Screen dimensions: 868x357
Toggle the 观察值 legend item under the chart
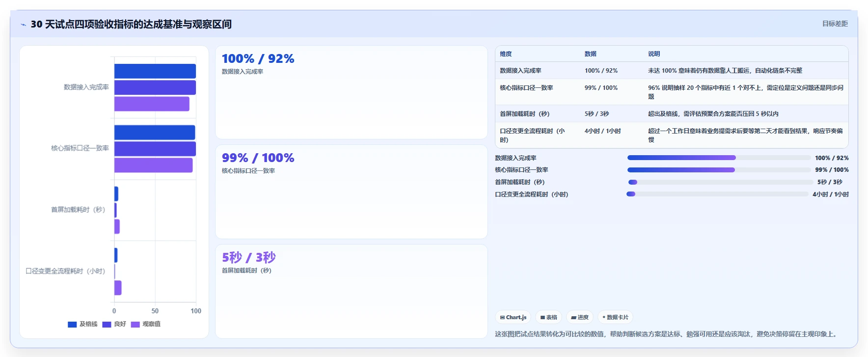click(146, 324)
